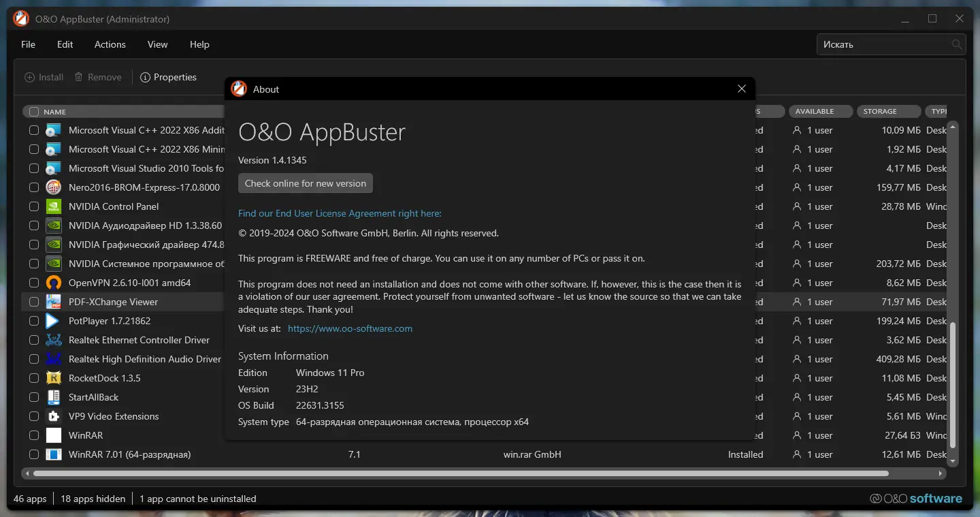The height and width of the screenshot is (517, 980).
Task: Click the O&O AppBuster logo in title bar
Action: coord(21,19)
